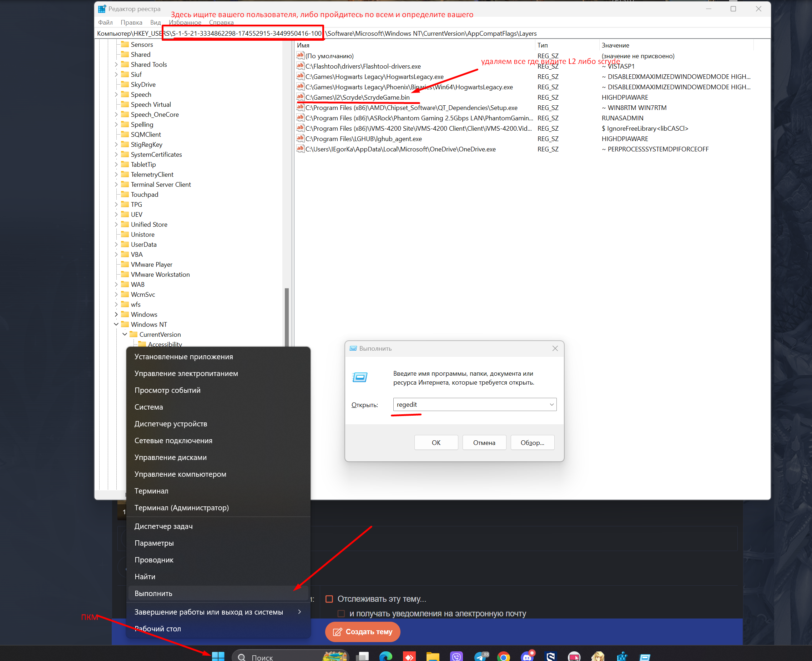Click the 'Создать тему' button
The width and height of the screenshot is (812, 661).
362,632
